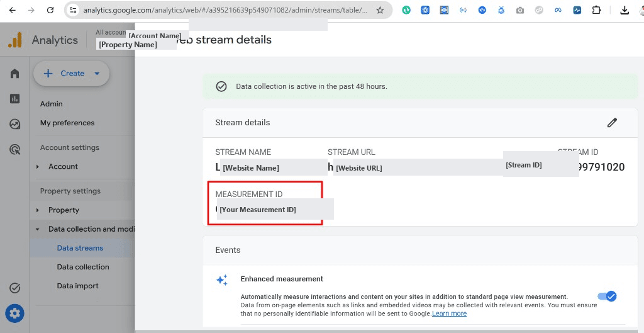Click the MEASUREMENT ID label
This screenshot has height=333, width=644.
249,194
